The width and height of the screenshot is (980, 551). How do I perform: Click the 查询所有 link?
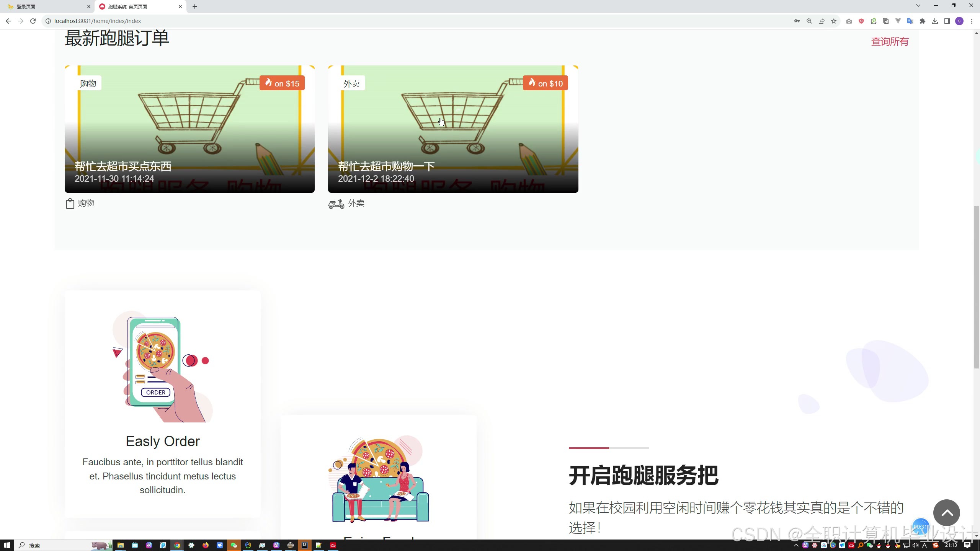pos(890,41)
